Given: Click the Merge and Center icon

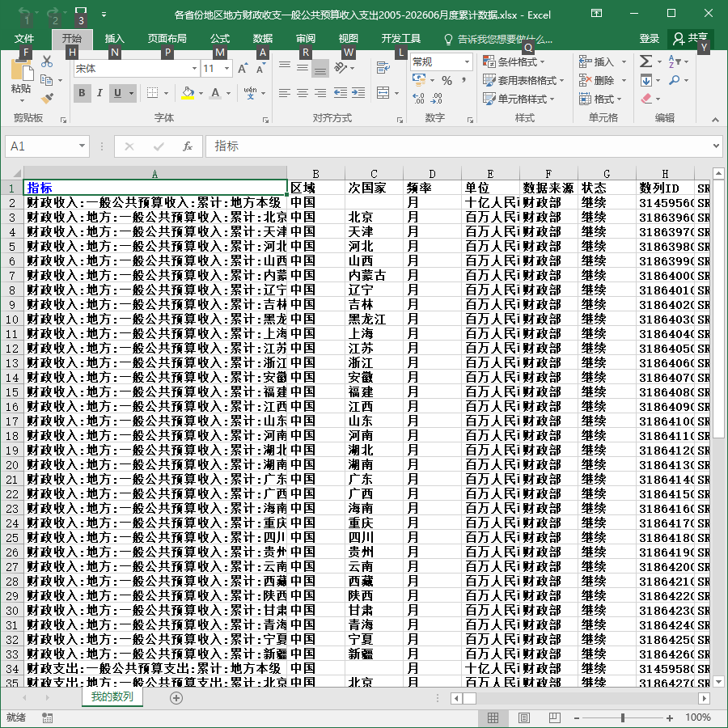Looking at the screenshot, I should tap(383, 93).
